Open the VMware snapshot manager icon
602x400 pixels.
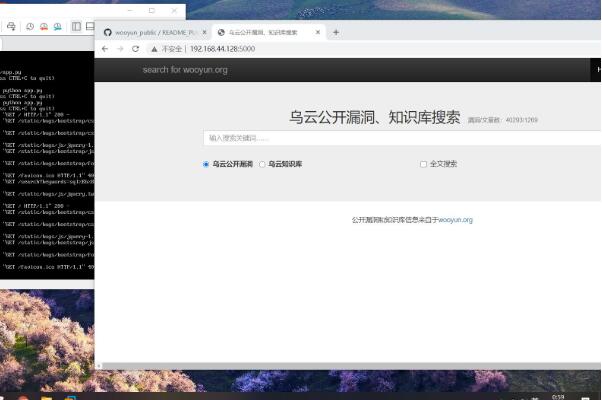(x=58, y=26)
